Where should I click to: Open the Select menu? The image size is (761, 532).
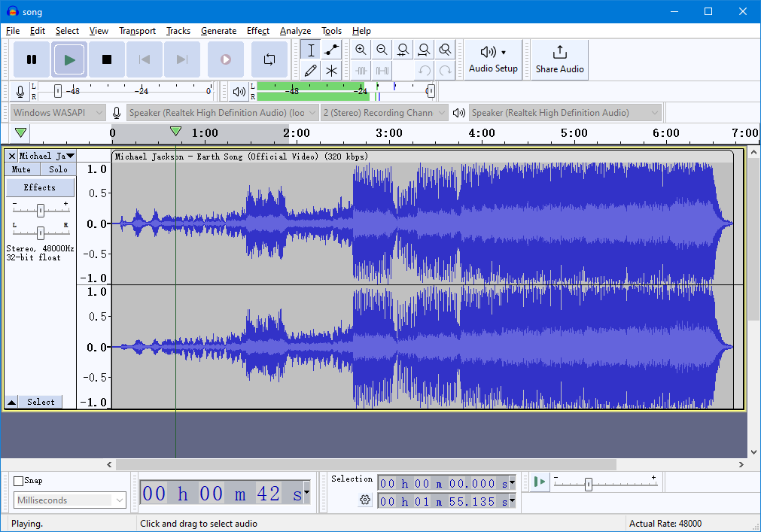(x=67, y=31)
